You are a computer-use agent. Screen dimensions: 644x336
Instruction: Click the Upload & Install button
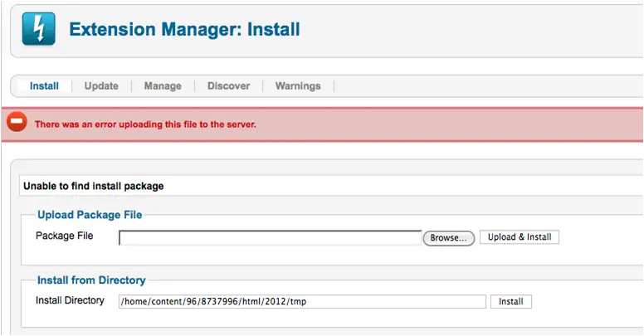(x=520, y=237)
